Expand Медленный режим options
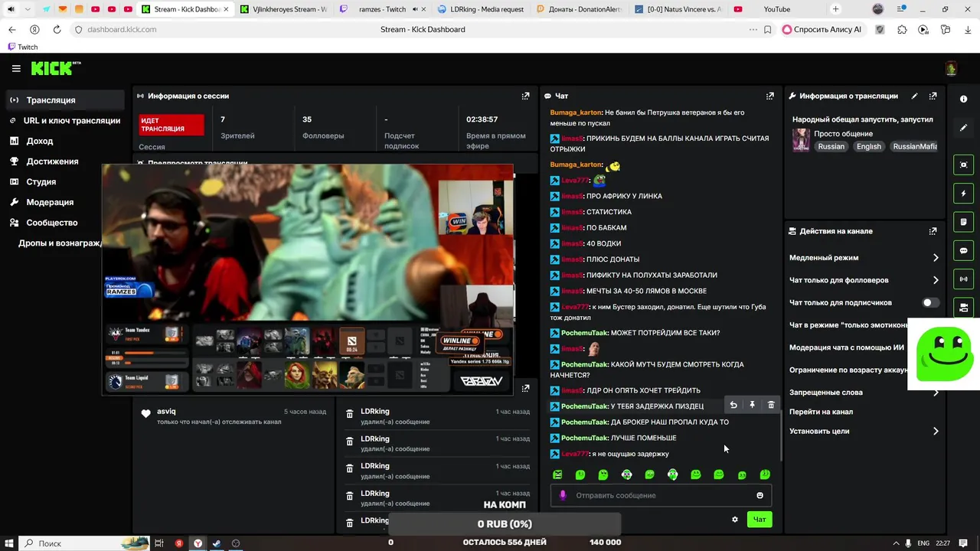This screenshot has width=980, height=551. [x=864, y=258]
